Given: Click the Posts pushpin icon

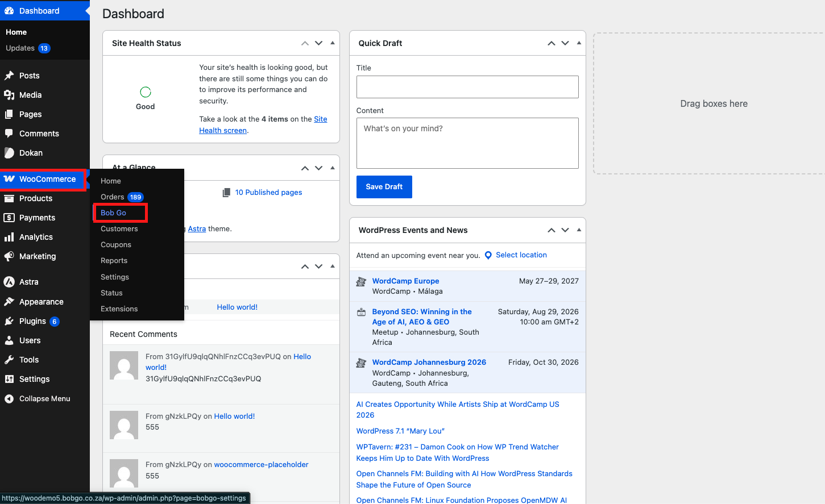Looking at the screenshot, I should (x=9, y=76).
